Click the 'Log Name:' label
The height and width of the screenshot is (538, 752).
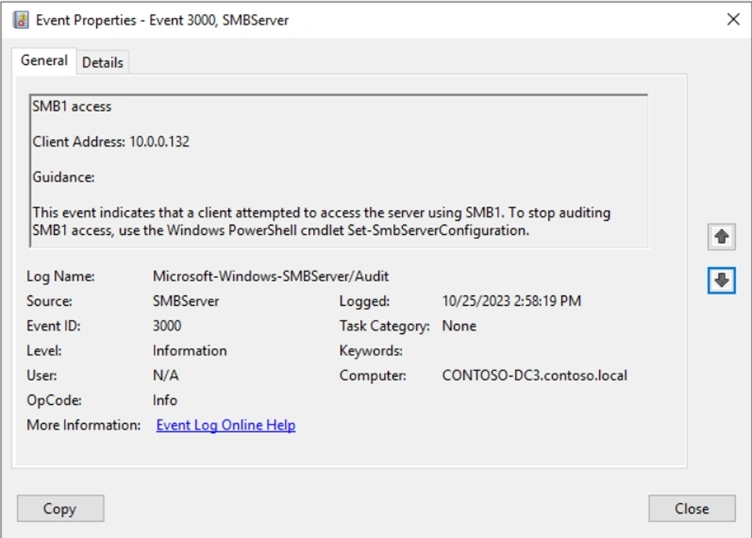(x=60, y=277)
